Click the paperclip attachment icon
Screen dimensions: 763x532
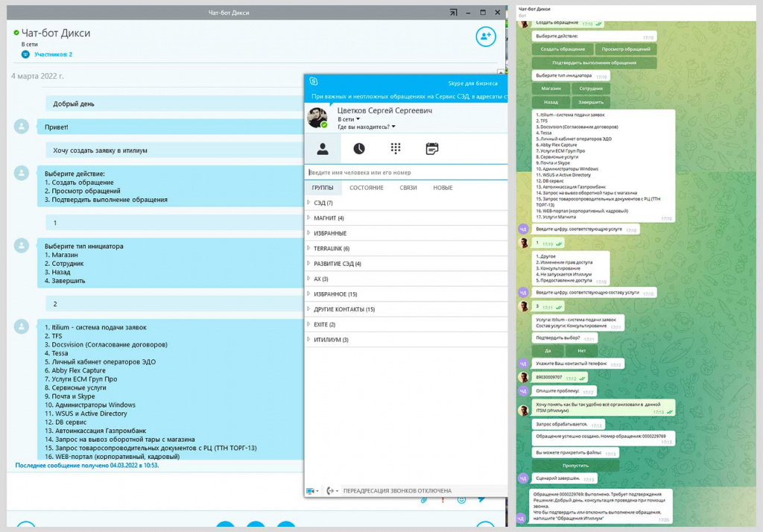click(423, 500)
